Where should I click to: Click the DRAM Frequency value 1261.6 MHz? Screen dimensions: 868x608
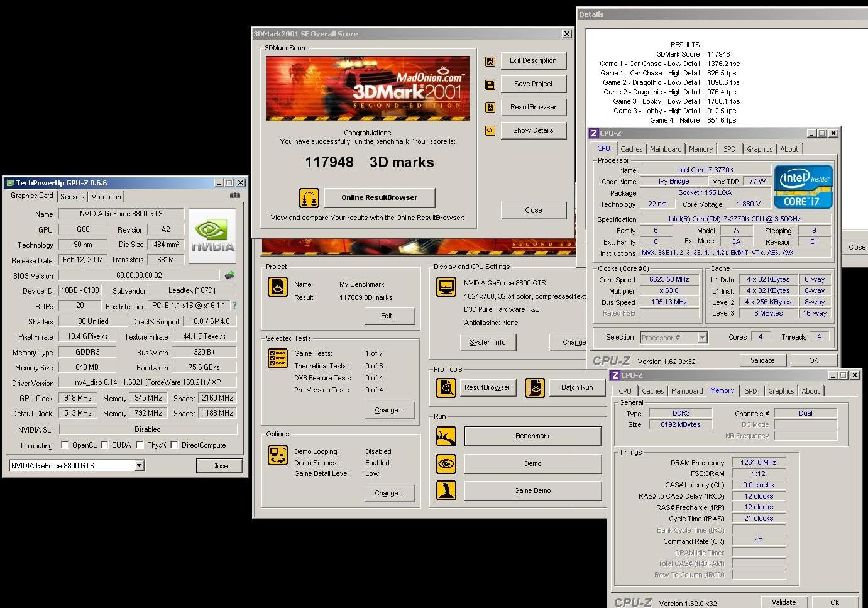pyautogui.click(x=759, y=462)
